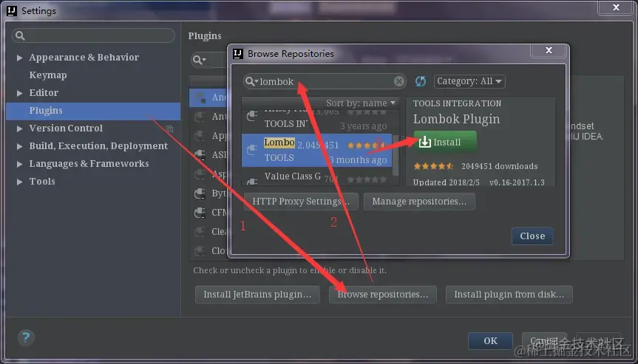Open the Category: All dropdown

pyautogui.click(x=469, y=81)
